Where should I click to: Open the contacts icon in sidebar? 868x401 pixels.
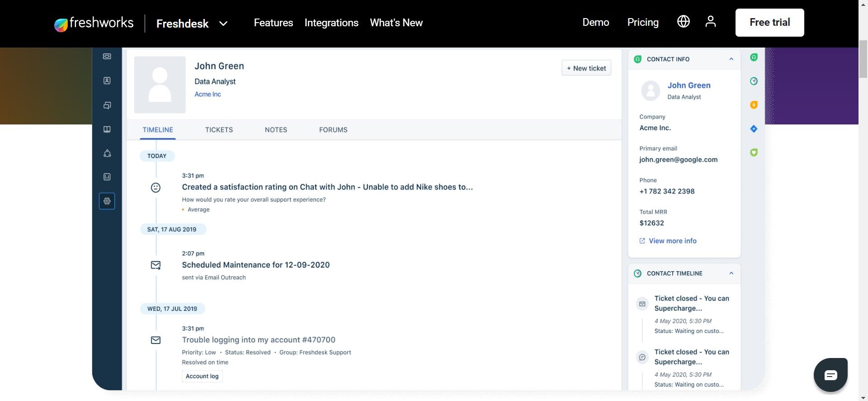(107, 81)
